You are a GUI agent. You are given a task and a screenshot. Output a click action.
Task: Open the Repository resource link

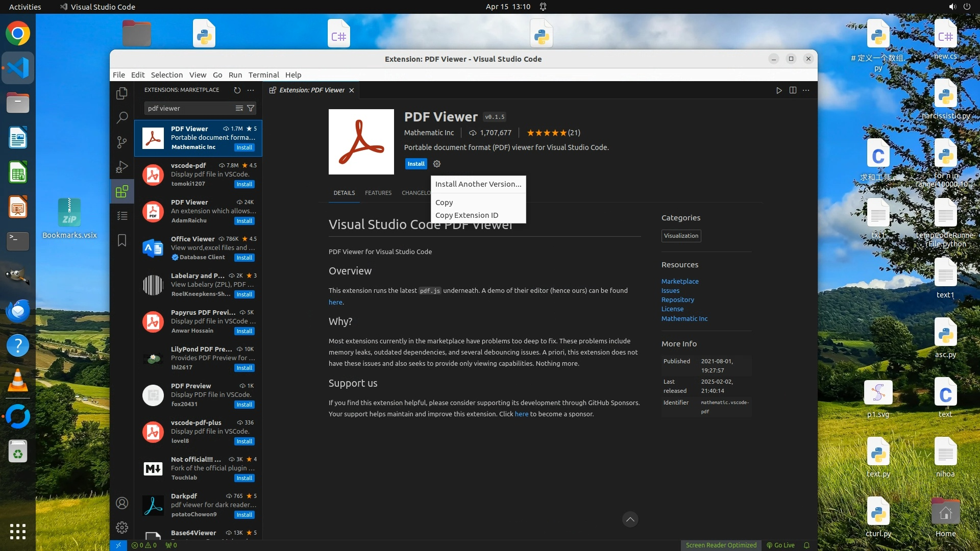(x=677, y=299)
